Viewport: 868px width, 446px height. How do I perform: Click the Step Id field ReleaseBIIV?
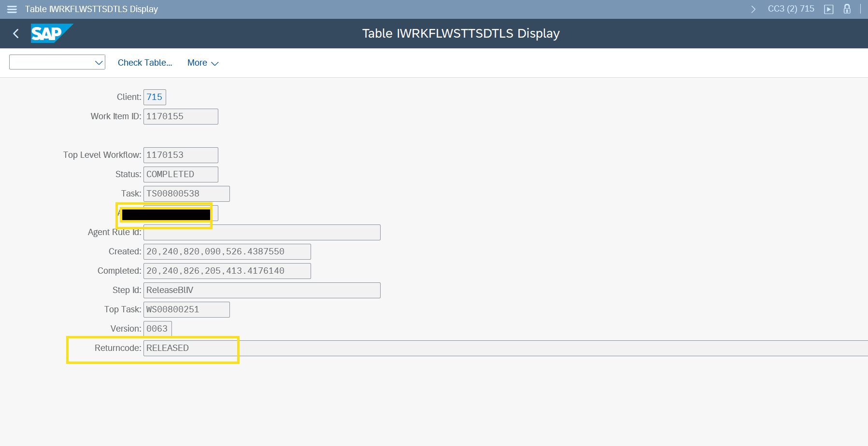[x=262, y=290]
